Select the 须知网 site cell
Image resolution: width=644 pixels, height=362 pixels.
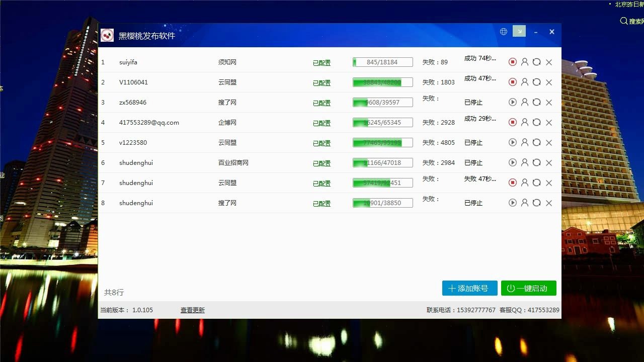click(227, 62)
